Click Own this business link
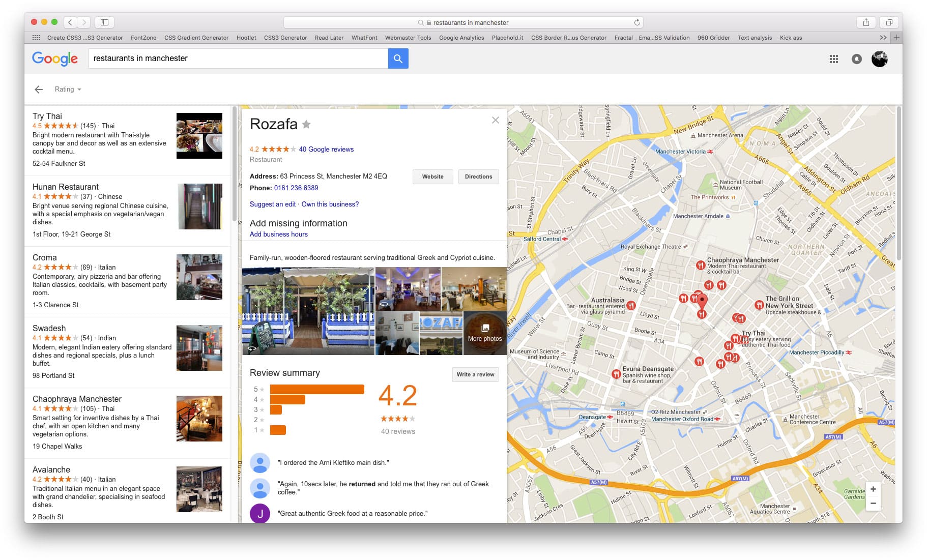Image resolution: width=927 pixels, height=560 pixels. (x=330, y=204)
